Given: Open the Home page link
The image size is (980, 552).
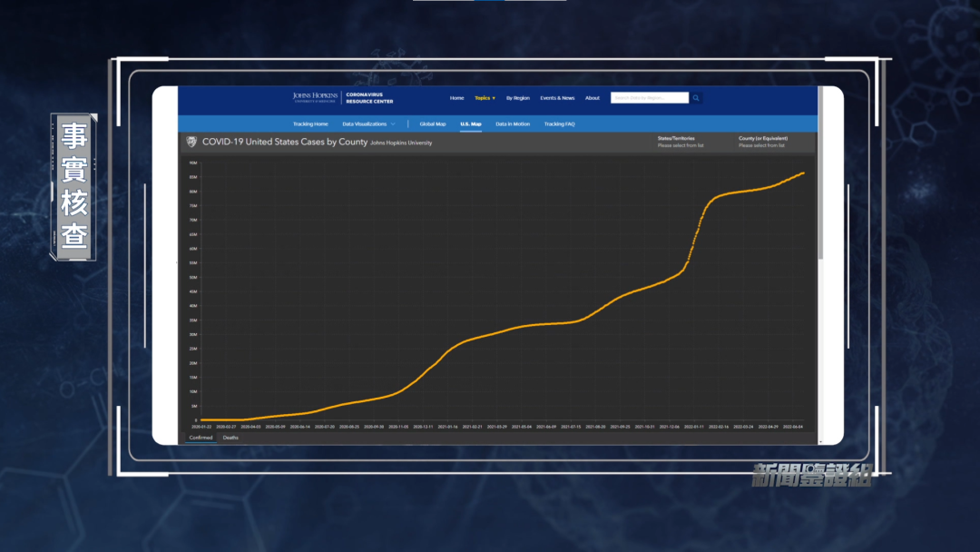Looking at the screenshot, I should click(x=456, y=98).
